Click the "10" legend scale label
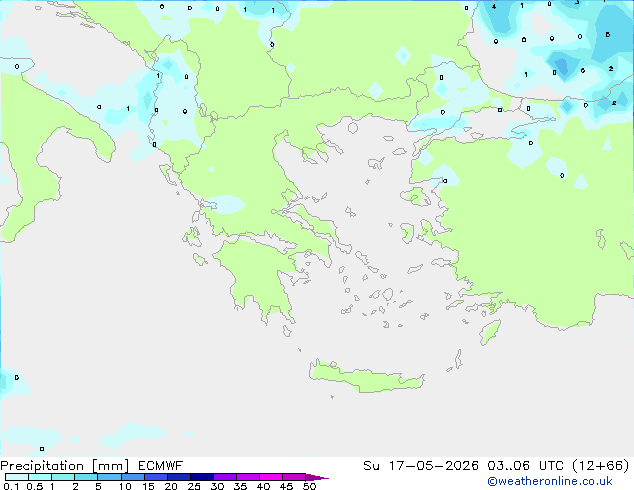This screenshot has height=490, width=634. point(125,486)
